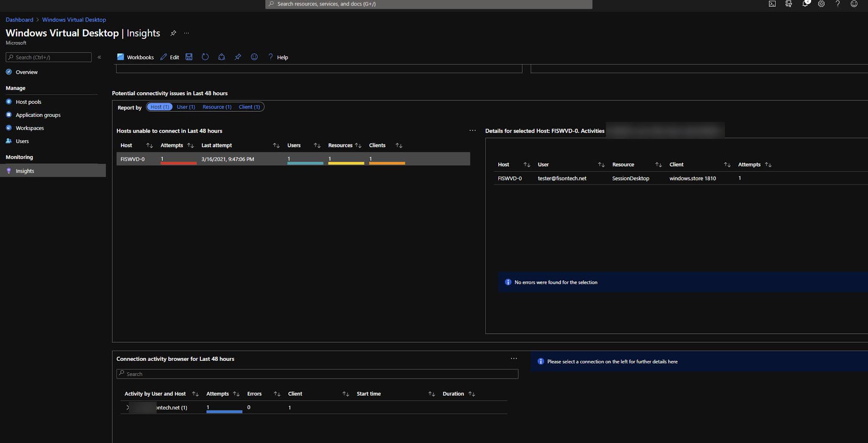Select the FISWVD-0 row in hosts table
The height and width of the screenshot is (443, 868).
(293, 159)
